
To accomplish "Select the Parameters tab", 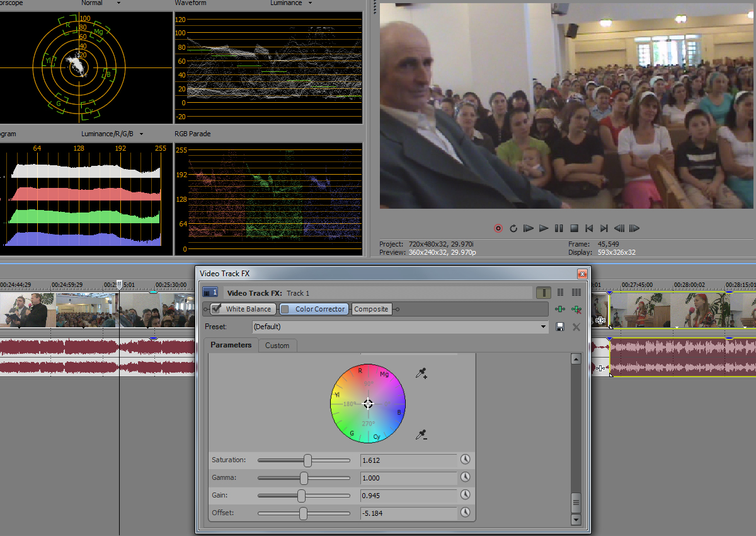I will coord(231,345).
